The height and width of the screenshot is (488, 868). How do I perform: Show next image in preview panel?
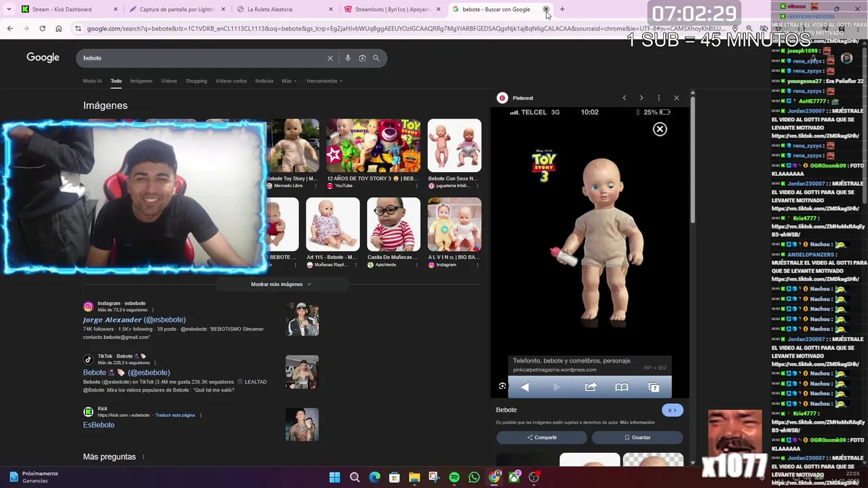tap(641, 98)
